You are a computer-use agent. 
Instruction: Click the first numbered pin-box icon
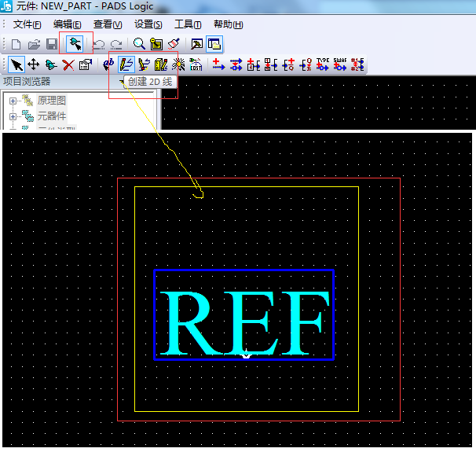click(254, 64)
